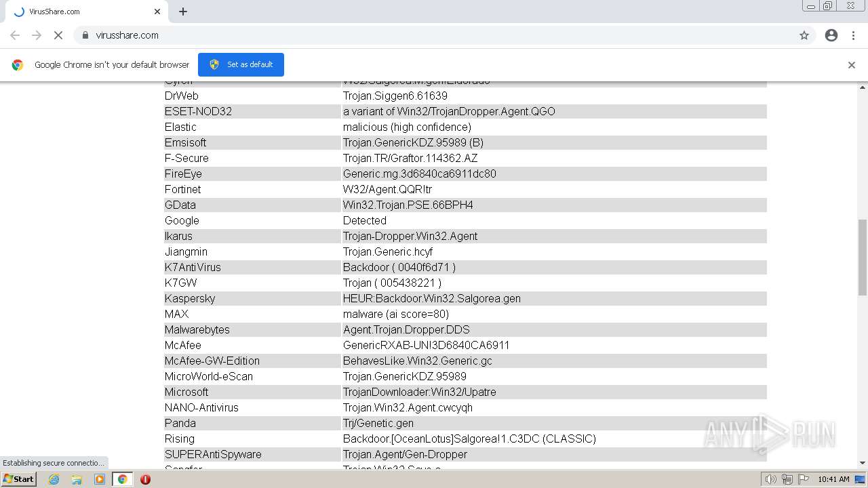Screen dimensions: 868x488
Task: Select FireEye vendor cell
Action: click(x=252, y=174)
